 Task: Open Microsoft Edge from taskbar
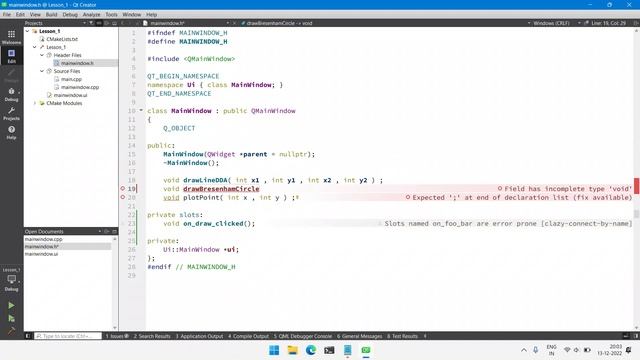click(x=311, y=350)
